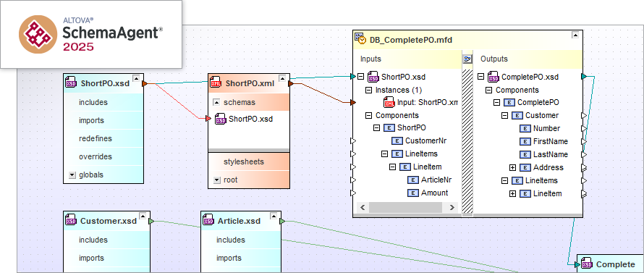Click the output connector arrow of Article.xsd box

(282, 221)
